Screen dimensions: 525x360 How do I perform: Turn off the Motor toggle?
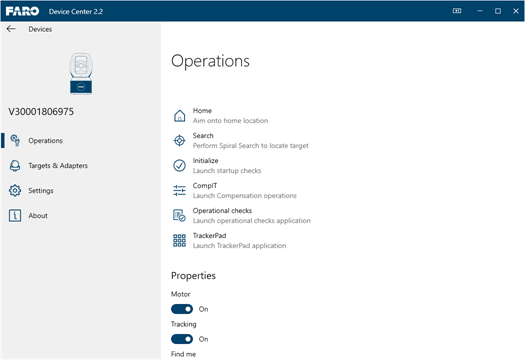coord(182,309)
